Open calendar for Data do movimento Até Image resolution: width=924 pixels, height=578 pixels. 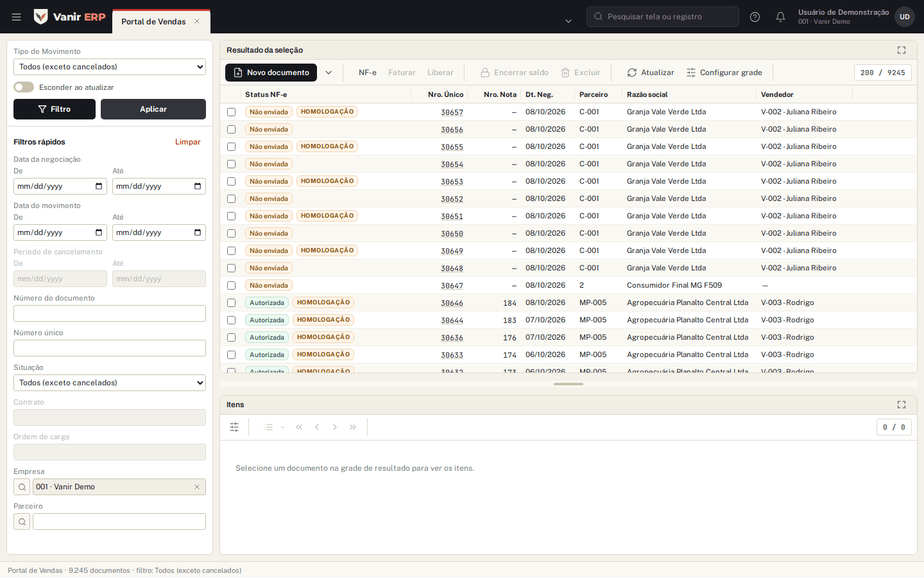point(198,232)
